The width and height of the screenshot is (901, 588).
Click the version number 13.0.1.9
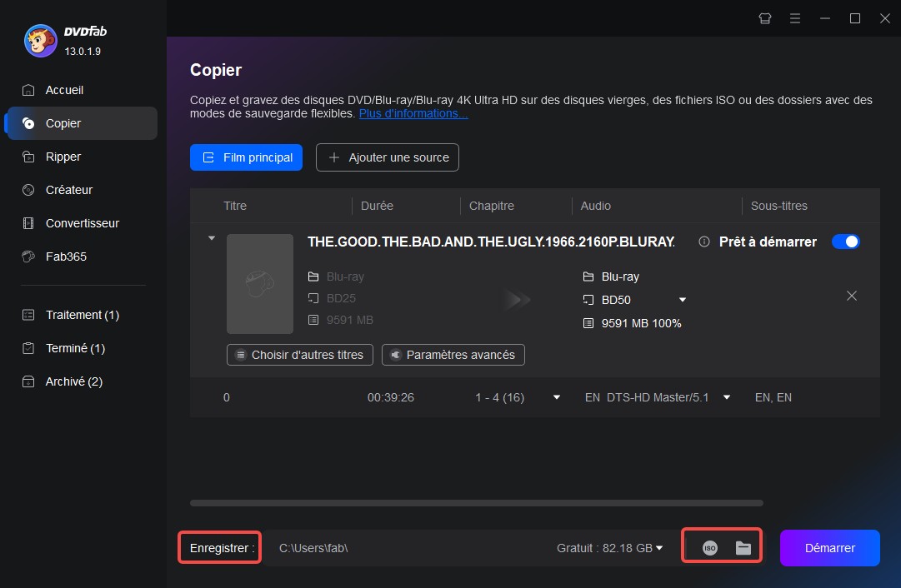point(83,52)
